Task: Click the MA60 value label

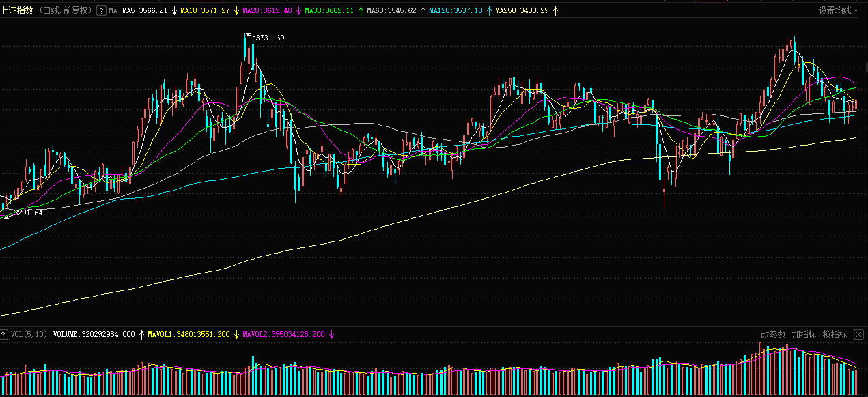Action: coord(391,11)
